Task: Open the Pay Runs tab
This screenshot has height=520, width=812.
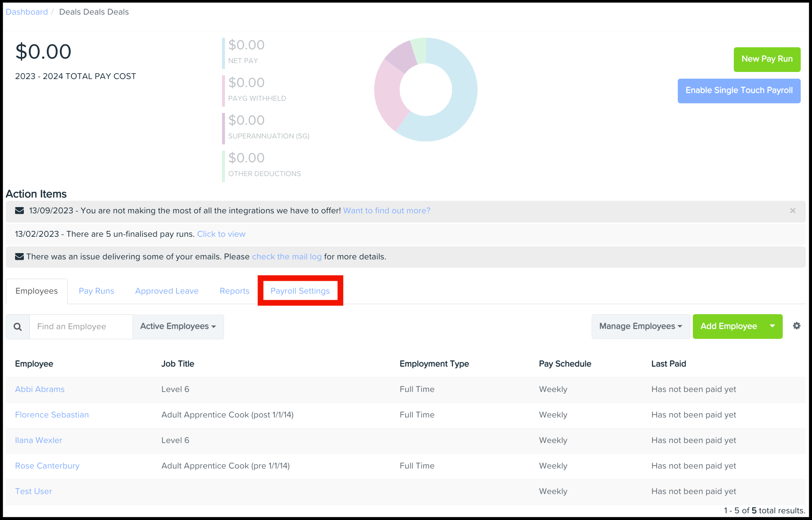Action: click(96, 291)
